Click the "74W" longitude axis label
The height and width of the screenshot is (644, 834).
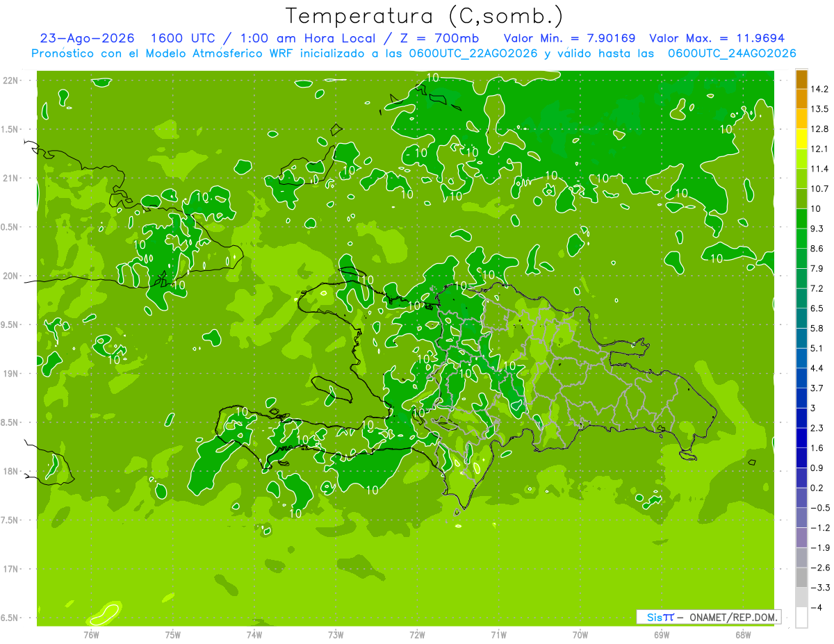(254, 635)
